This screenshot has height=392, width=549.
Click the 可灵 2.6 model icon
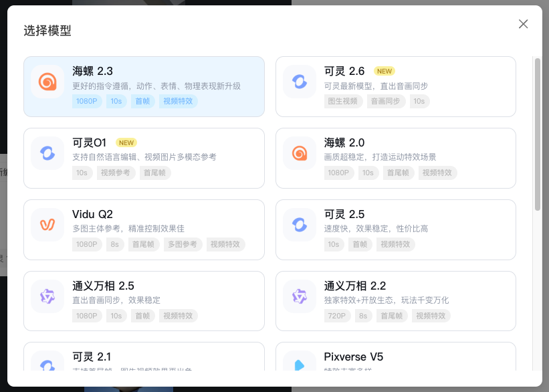coord(300,82)
